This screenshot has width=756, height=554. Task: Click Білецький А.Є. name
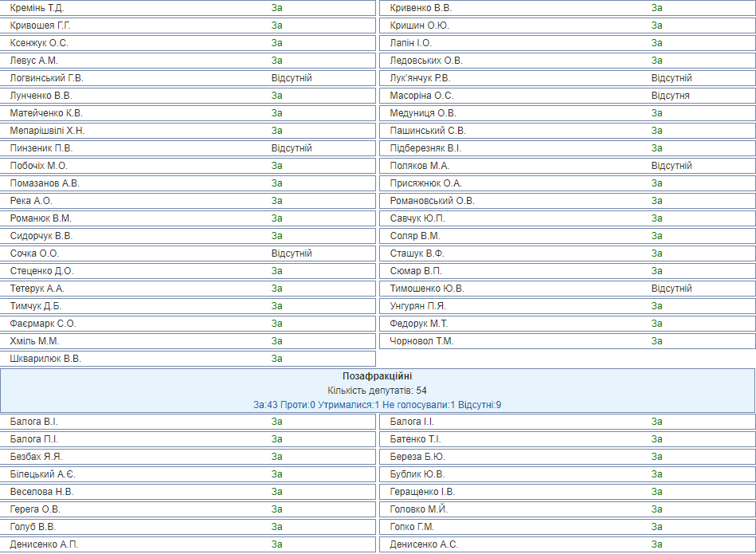pyautogui.click(x=43, y=474)
